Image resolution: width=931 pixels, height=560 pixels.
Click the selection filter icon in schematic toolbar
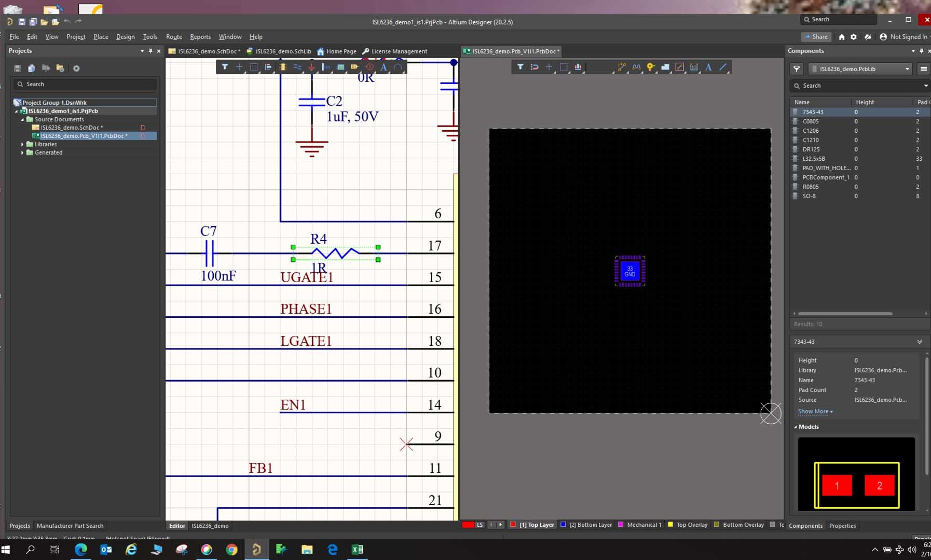[x=225, y=67]
